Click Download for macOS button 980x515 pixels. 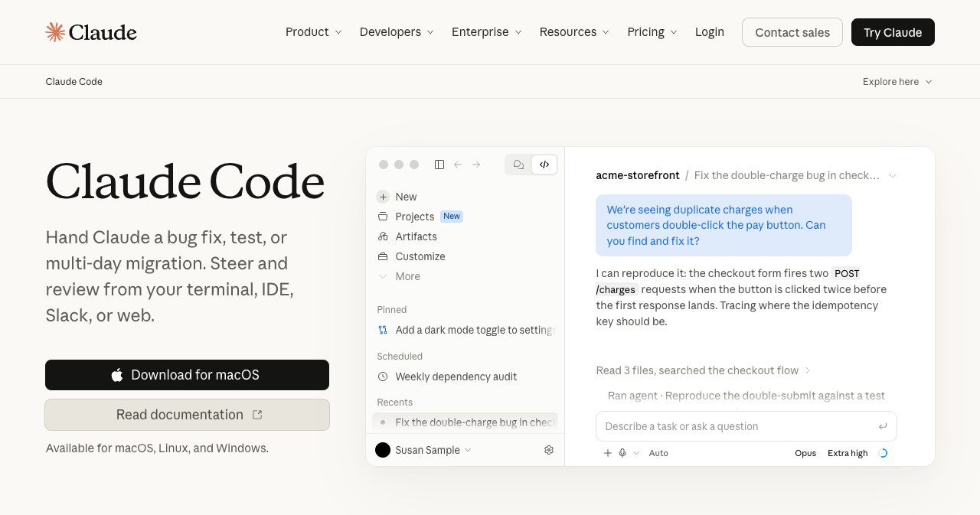187,375
